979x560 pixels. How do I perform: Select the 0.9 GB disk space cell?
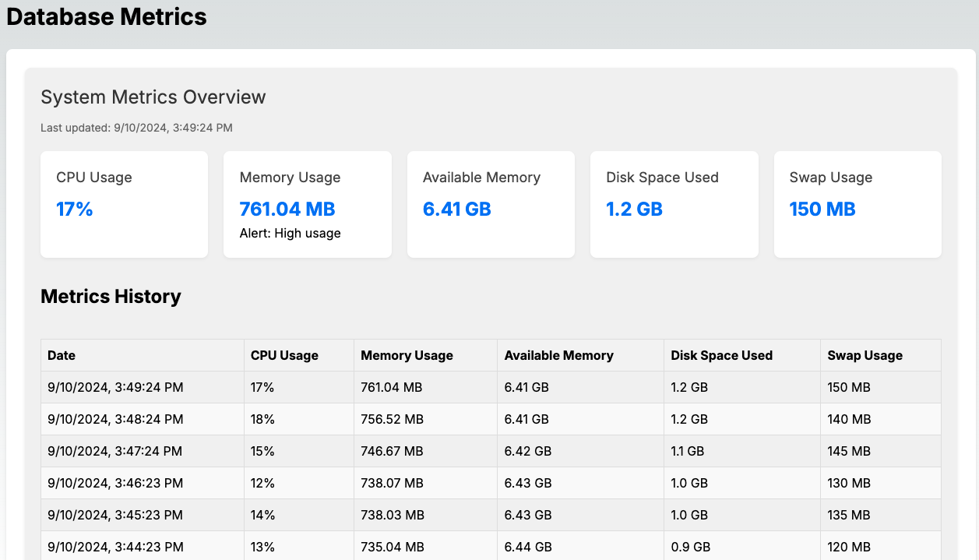689,547
